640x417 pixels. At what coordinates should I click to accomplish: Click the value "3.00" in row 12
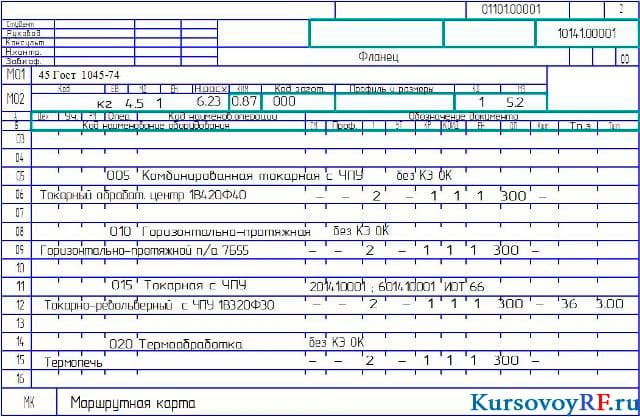[x=609, y=304]
